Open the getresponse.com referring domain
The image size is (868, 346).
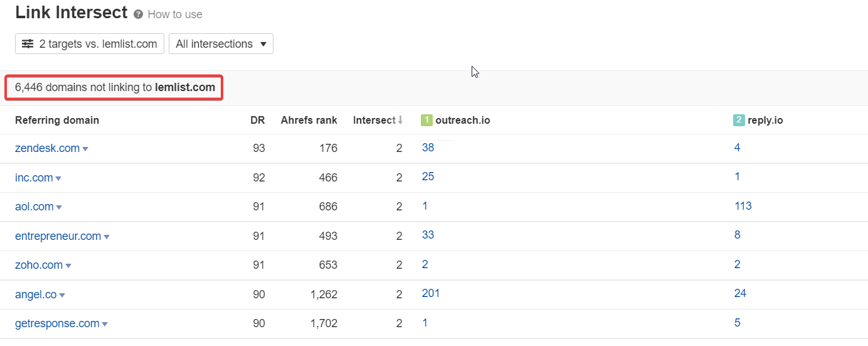point(57,323)
